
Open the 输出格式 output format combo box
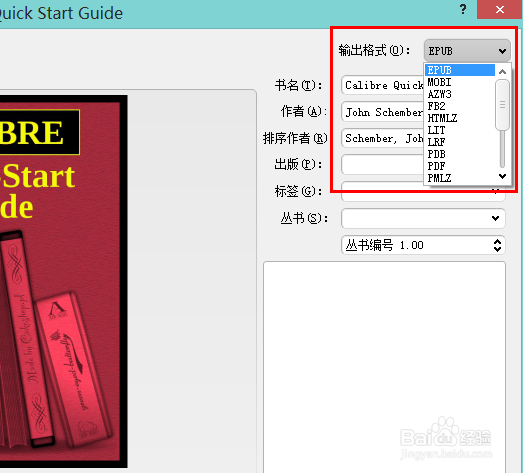pos(467,51)
